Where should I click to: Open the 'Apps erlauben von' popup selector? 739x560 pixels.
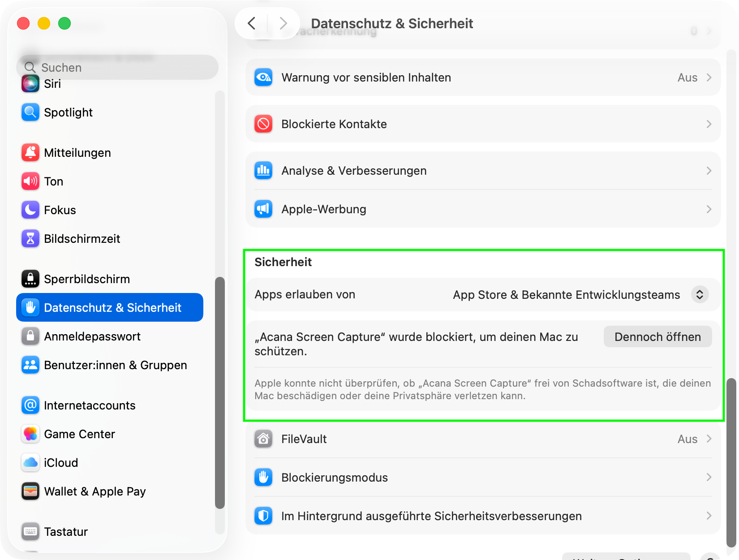[699, 295]
